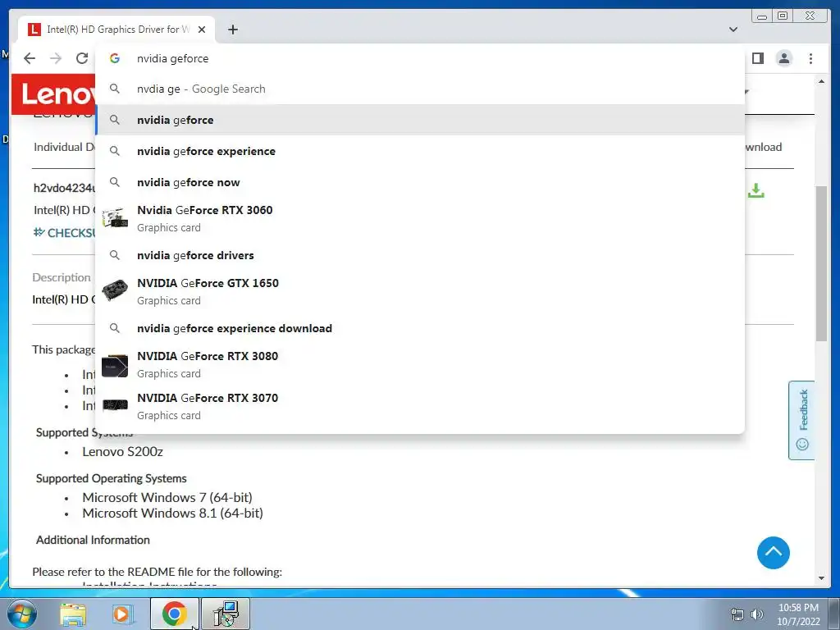Click the RTX 3060 graphics card thumbnail
The image size is (840, 630).
(115, 218)
